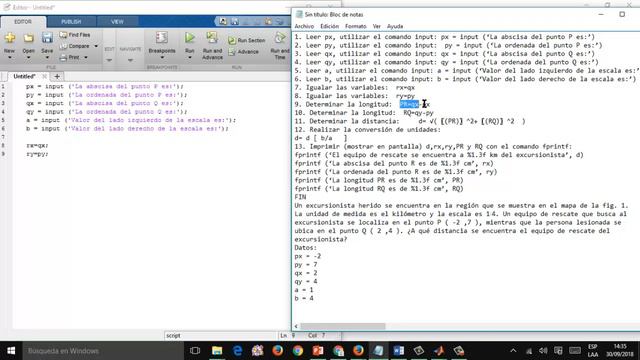This screenshot has width=640, height=360.
Task: Click the Open folder icon in MATLAB
Action: [x=28, y=38]
